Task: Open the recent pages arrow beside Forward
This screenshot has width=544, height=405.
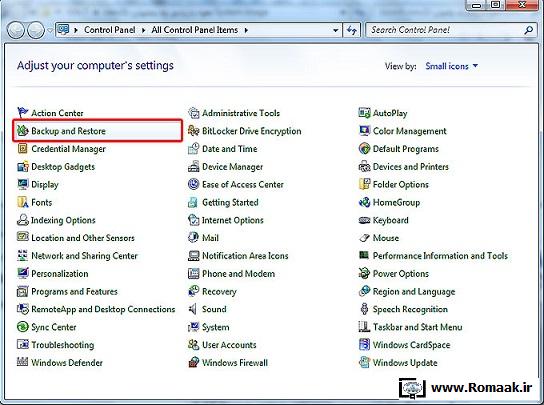Action: [x=50, y=30]
